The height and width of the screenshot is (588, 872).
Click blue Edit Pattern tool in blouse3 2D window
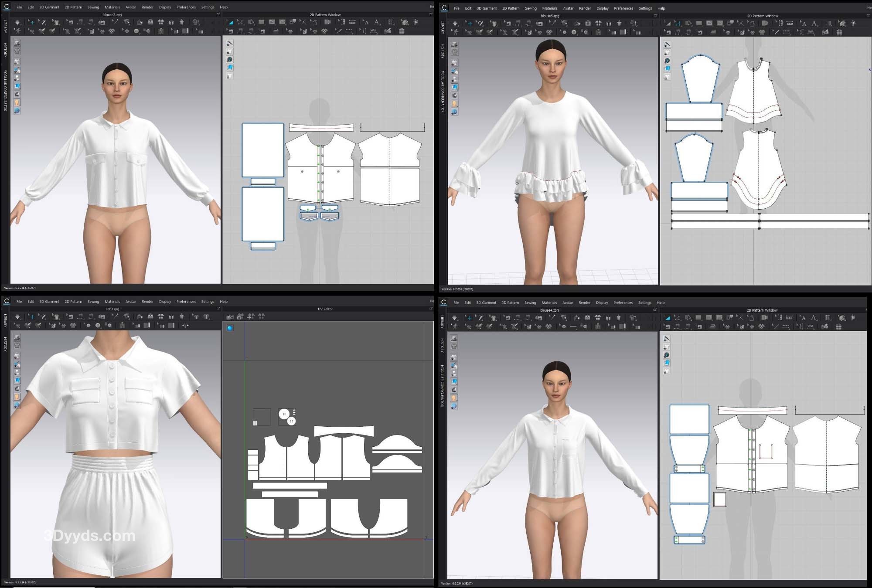coord(231,22)
